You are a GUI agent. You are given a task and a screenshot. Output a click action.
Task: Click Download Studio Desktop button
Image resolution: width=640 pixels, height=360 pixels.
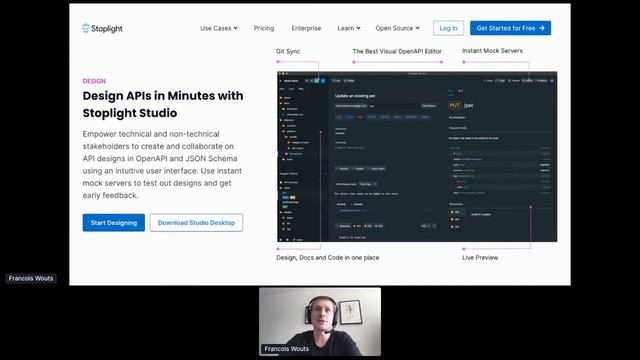[196, 223]
